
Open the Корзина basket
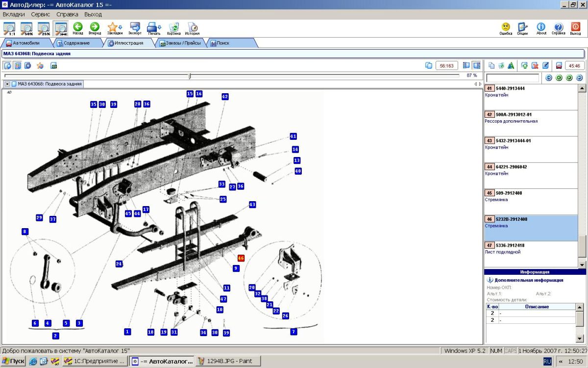pos(173,28)
